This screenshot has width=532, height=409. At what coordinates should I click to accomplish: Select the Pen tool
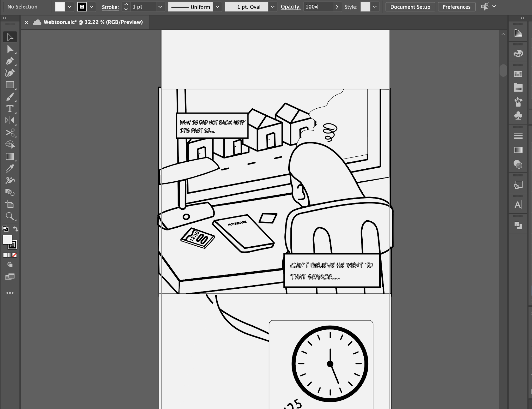pyautogui.click(x=10, y=61)
